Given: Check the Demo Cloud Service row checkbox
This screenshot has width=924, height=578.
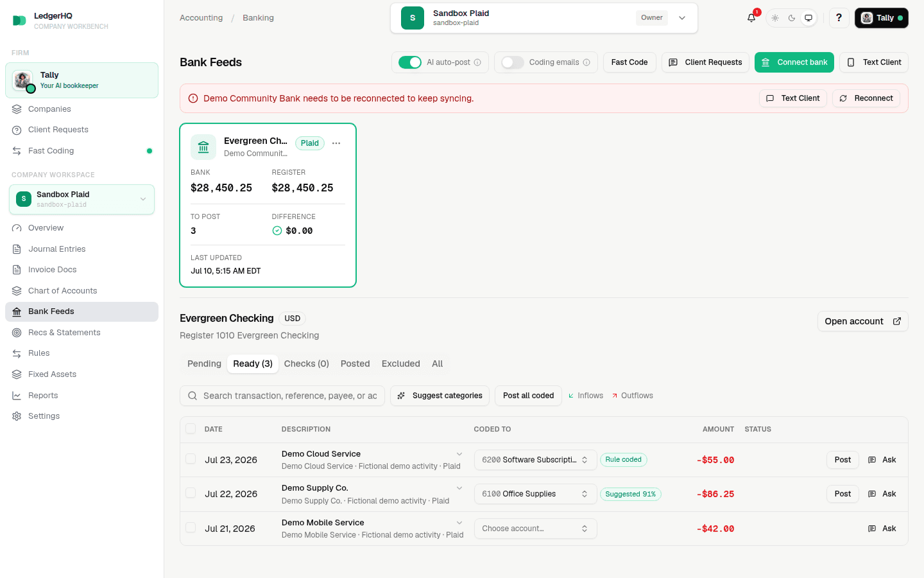Looking at the screenshot, I should pyautogui.click(x=191, y=459).
